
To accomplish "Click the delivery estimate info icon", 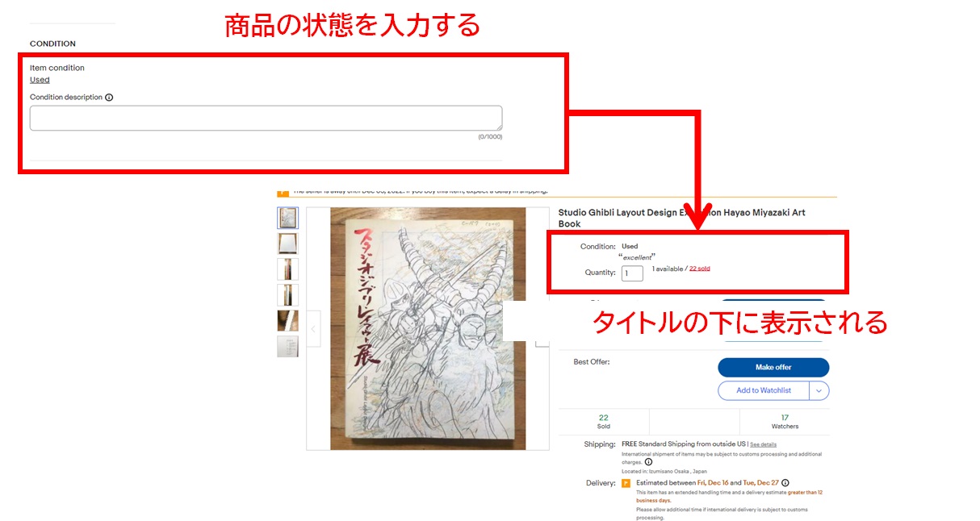I will click(x=785, y=483).
